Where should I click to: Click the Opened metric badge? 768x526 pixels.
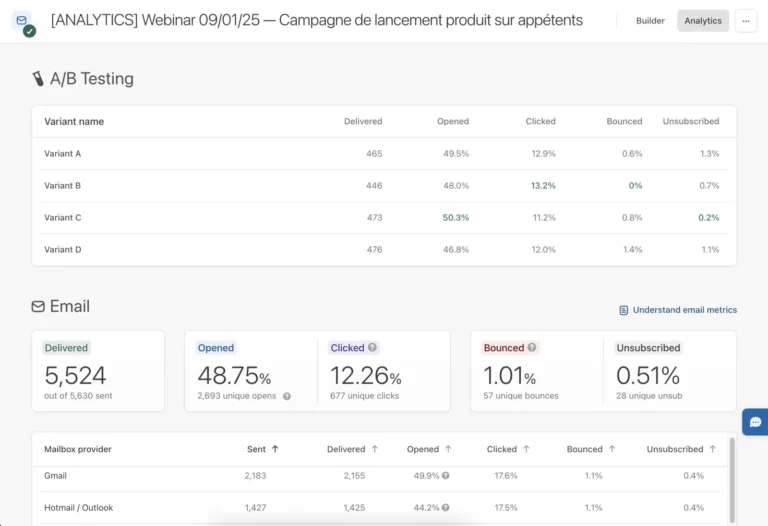(x=216, y=348)
